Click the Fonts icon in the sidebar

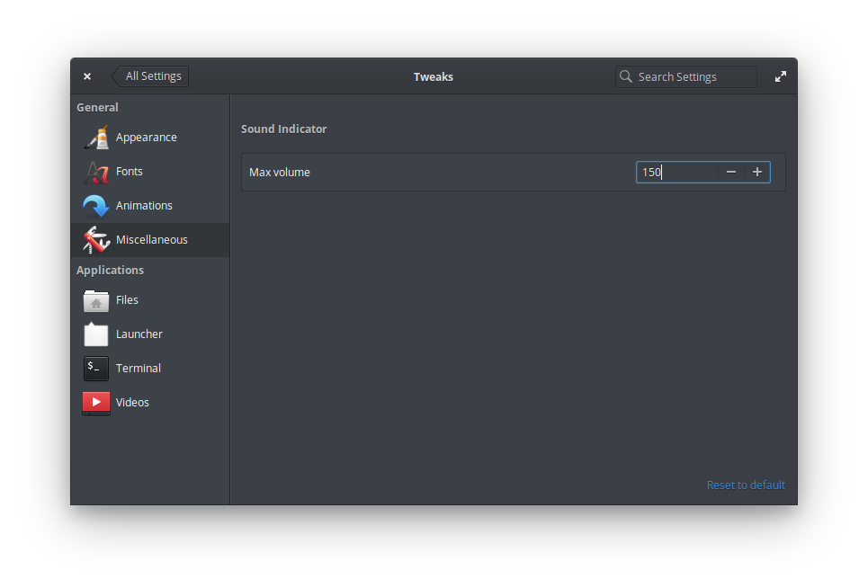(96, 172)
